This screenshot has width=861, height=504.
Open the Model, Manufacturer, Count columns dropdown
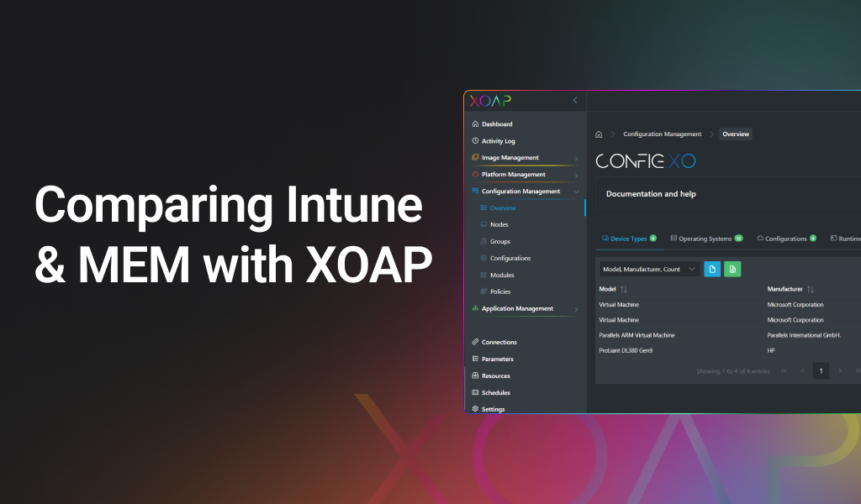(x=650, y=270)
